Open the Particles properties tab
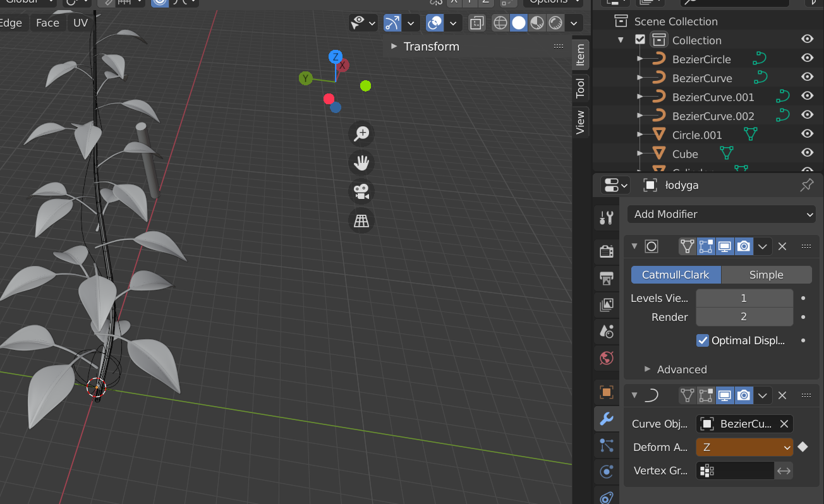 (x=607, y=445)
